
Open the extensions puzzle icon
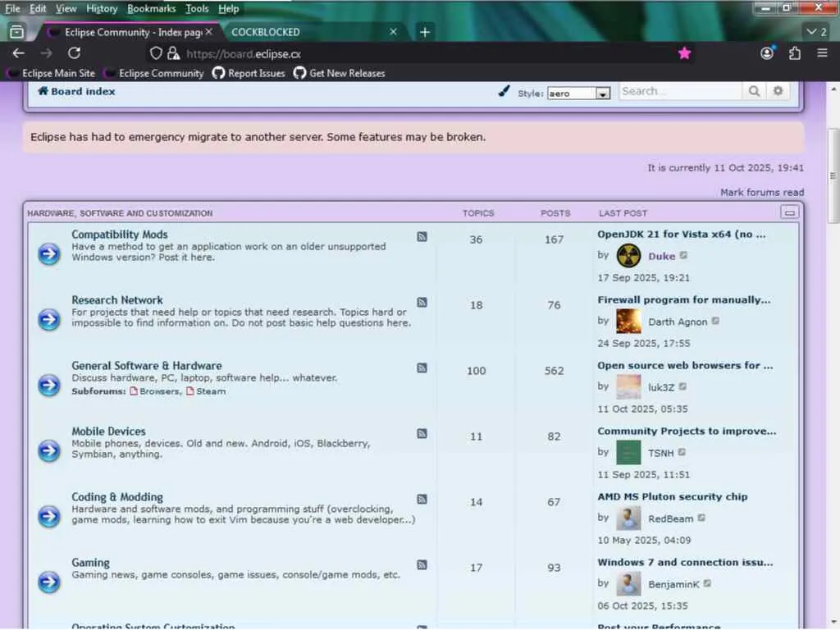[795, 53]
